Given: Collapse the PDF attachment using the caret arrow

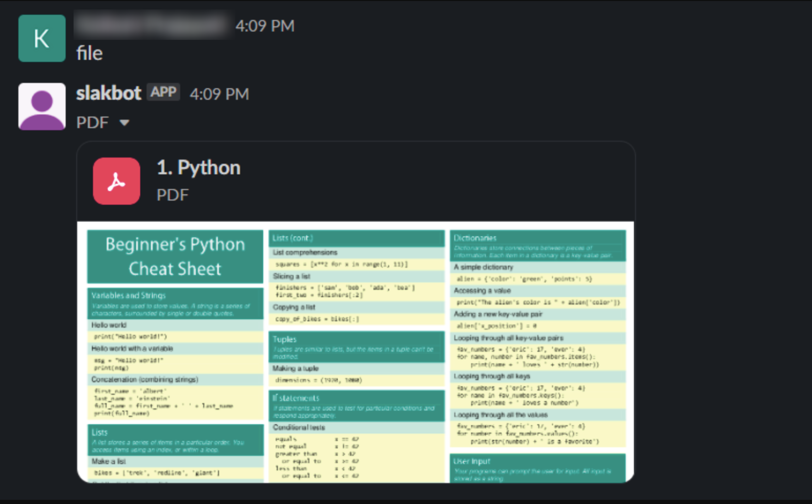Looking at the screenshot, I should pos(124,123).
